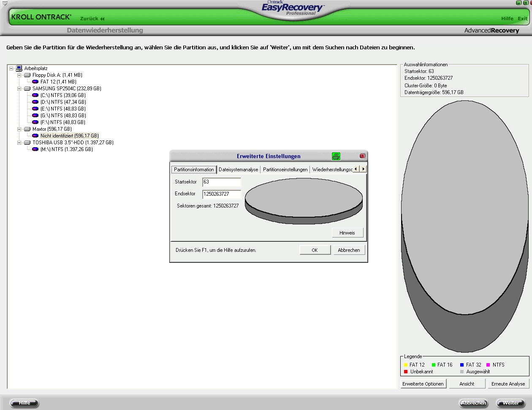Select the FAT 12 (1,41 MB) entry
Viewport: 532px width, 410px height.
click(58, 82)
